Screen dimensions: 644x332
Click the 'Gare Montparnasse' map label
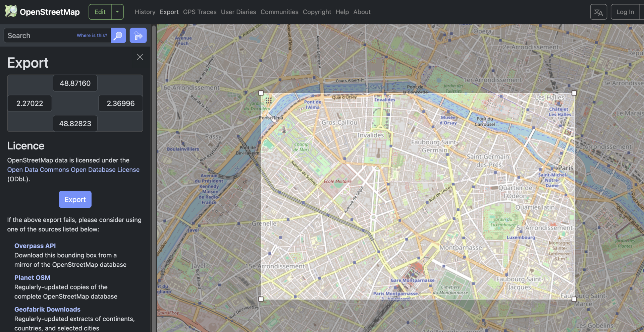pyautogui.click(x=413, y=280)
